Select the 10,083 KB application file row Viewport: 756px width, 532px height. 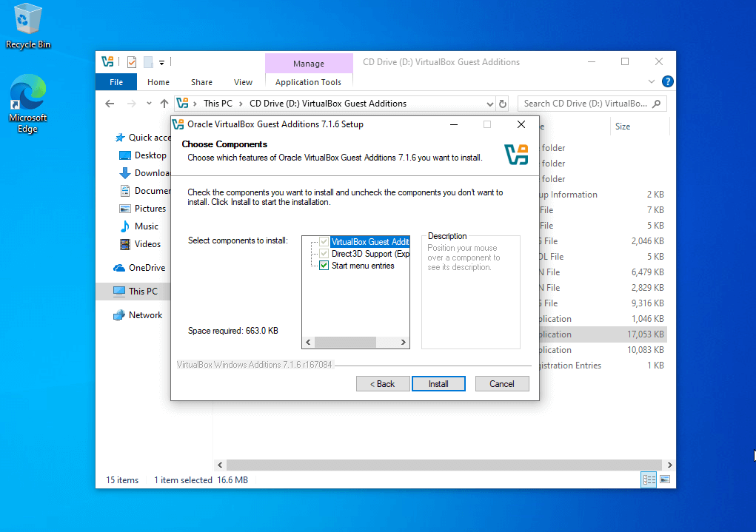click(x=603, y=350)
